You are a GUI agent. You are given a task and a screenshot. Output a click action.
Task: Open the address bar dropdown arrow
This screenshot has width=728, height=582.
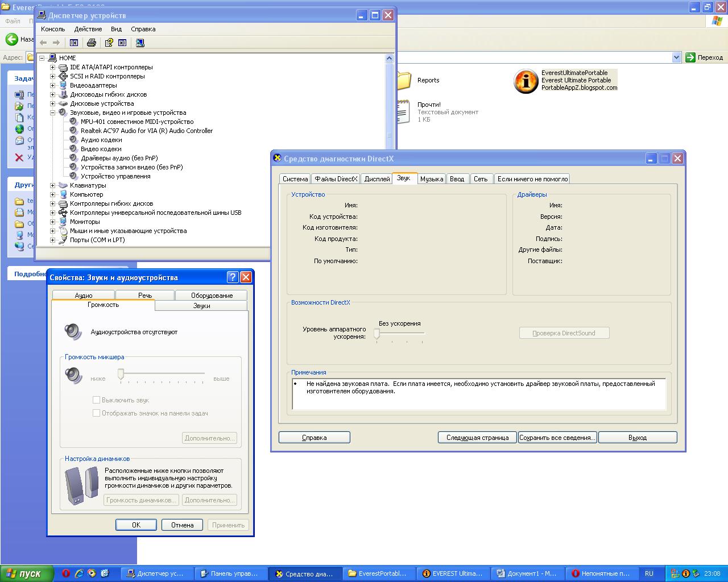pyautogui.click(x=676, y=57)
